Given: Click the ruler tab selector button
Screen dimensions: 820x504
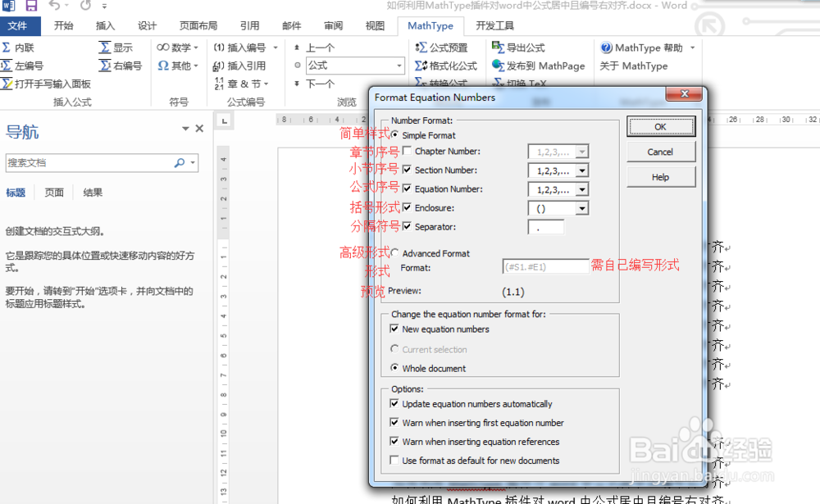Looking at the screenshot, I should (x=225, y=120).
